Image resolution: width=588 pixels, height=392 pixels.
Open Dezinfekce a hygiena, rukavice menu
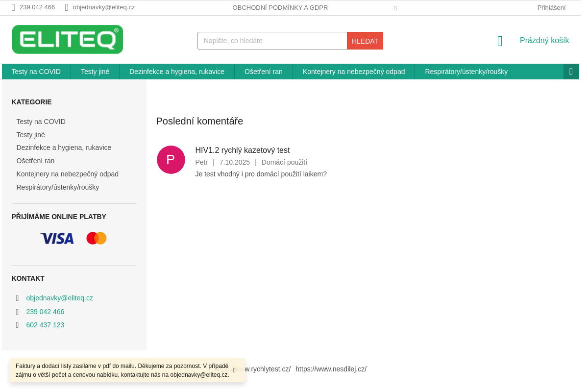177,72
